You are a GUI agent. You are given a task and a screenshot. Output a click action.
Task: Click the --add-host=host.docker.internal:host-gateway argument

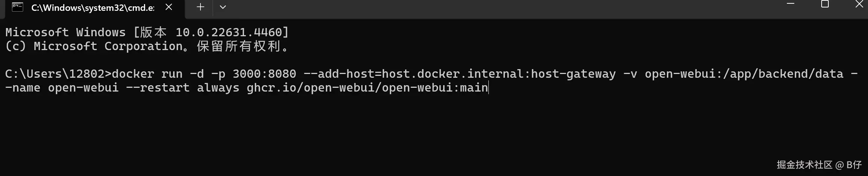pyautogui.click(x=460, y=74)
